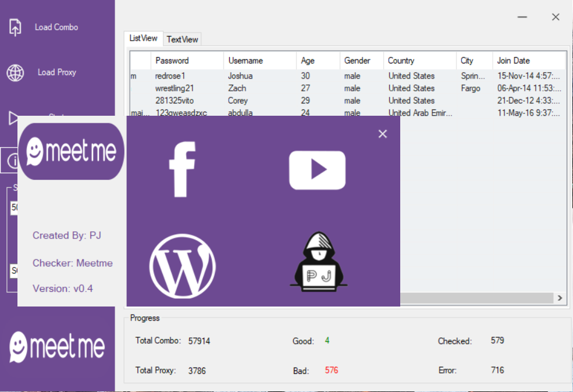Click the age 29 cell
Image resolution: width=573 pixels, height=392 pixels.
click(305, 101)
